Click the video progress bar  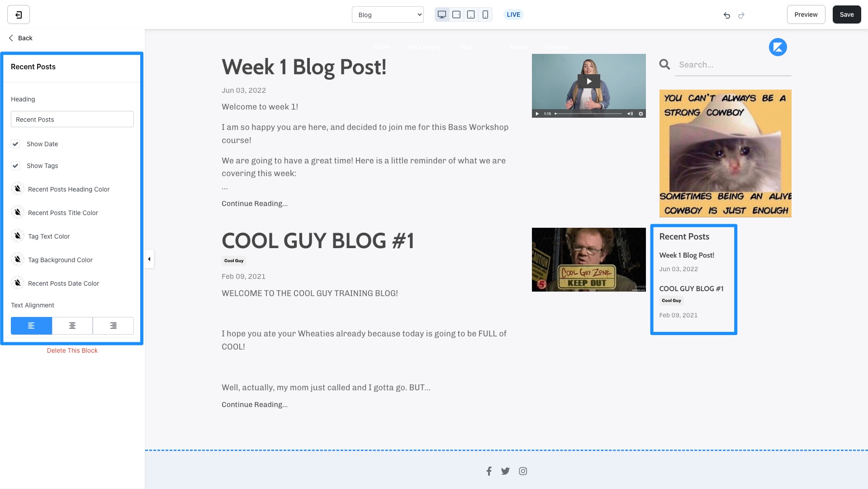tap(588, 114)
